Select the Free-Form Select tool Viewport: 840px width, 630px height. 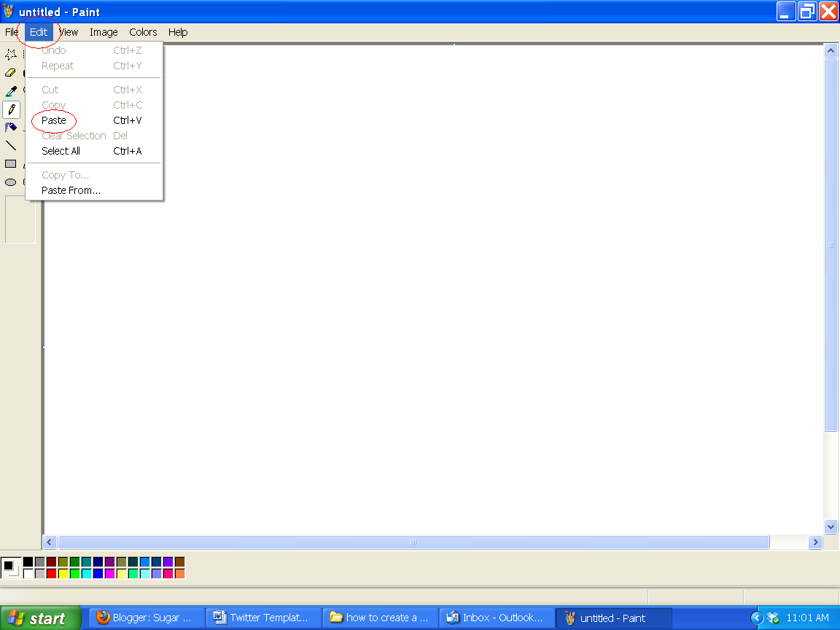click(x=10, y=54)
